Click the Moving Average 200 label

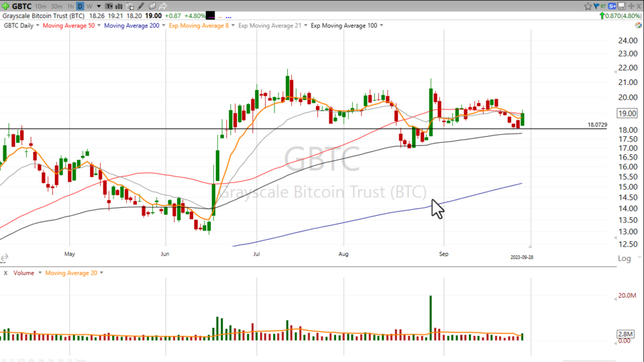click(132, 25)
